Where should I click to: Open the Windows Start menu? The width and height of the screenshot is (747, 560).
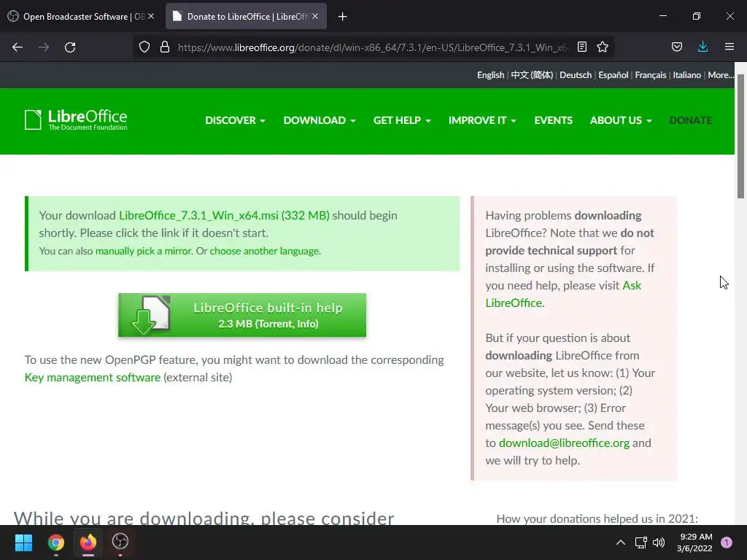(23, 542)
